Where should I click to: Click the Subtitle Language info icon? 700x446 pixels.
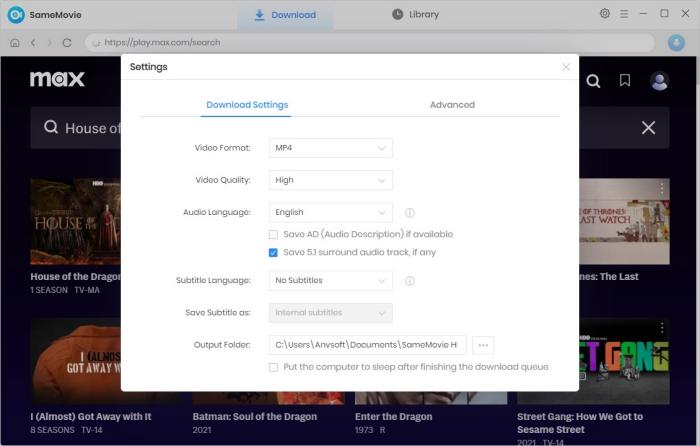[x=410, y=281]
